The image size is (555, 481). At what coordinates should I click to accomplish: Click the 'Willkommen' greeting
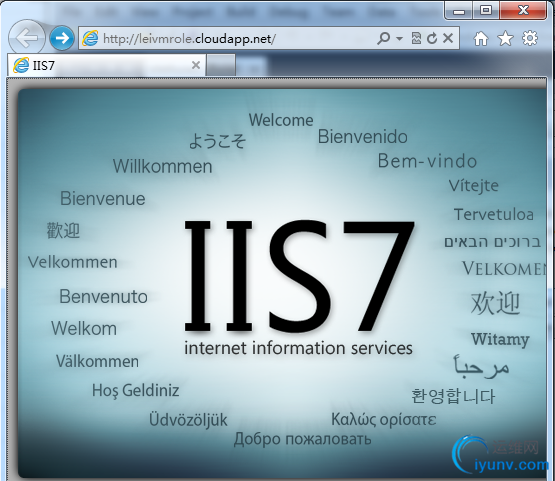[x=162, y=166]
